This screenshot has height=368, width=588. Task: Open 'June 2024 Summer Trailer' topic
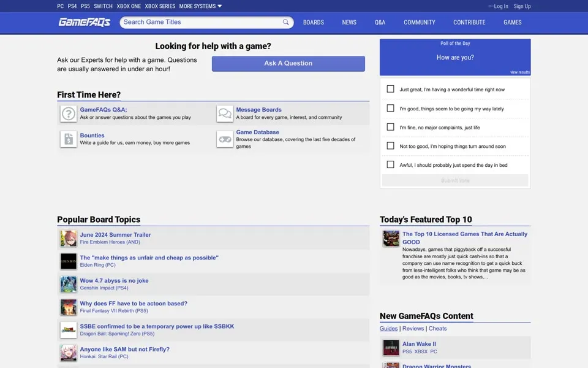[x=115, y=235]
